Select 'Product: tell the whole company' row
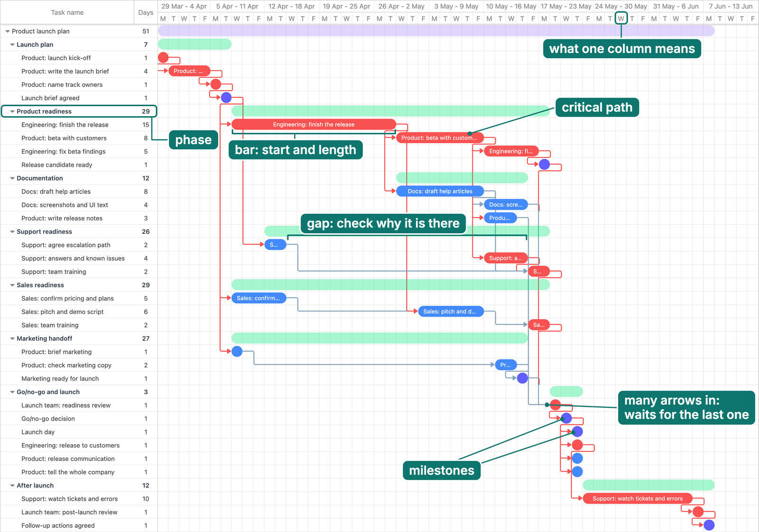Image resolution: width=759 pixels, height=532 pixels. tap(79, 472)
